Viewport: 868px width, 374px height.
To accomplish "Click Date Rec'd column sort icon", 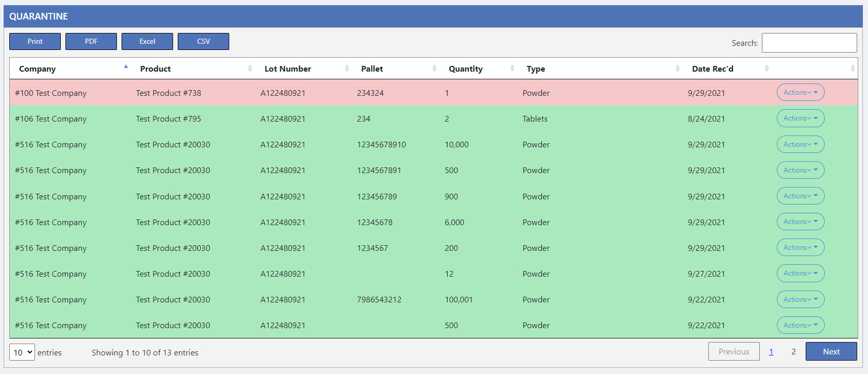I will click(x=767, y=69).
